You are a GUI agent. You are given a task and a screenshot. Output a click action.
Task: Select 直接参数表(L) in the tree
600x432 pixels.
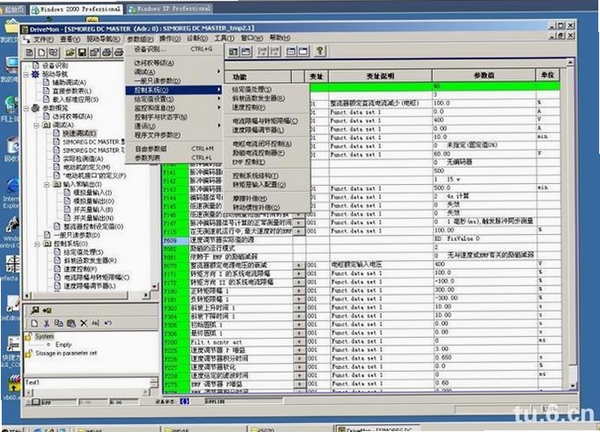(72, 91)
